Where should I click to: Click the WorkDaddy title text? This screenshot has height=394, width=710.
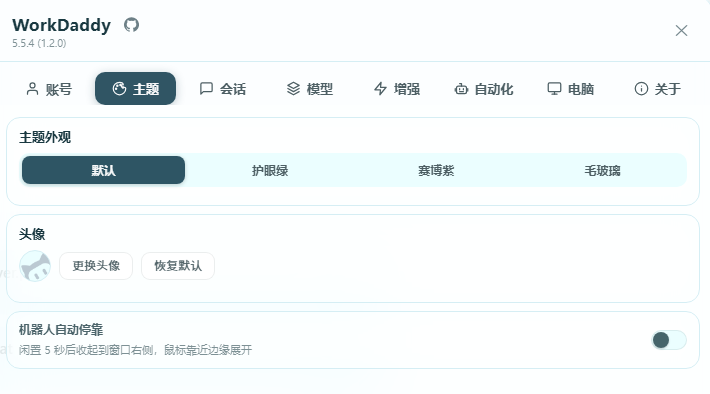[x=62, y=25]
